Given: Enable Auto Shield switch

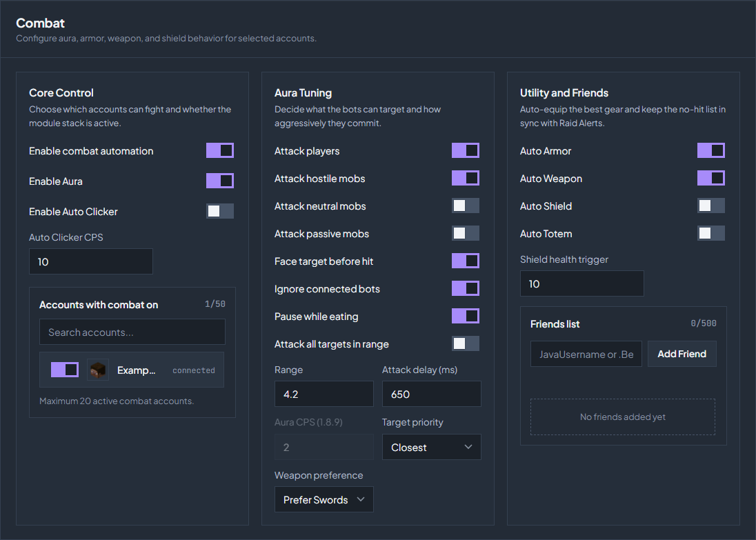Looking at the screenshot, I should coord(710,206).
